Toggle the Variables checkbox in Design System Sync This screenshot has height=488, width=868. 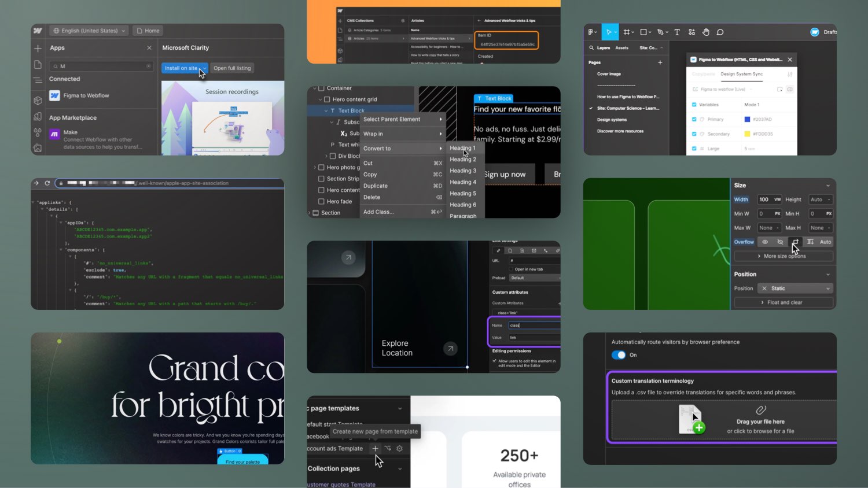pos(694,105)
